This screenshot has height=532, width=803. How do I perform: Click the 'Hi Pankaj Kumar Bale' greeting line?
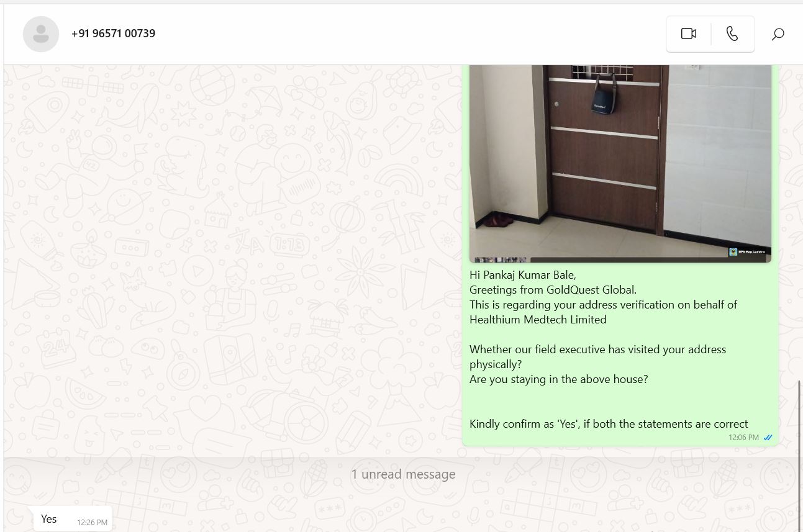[523, 275]
